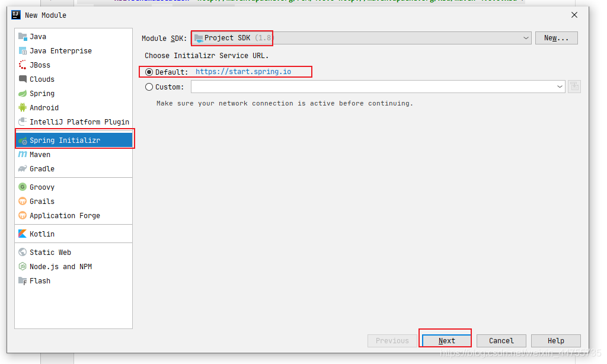Choose Java Enterprise module type
The height and width of the screenshot is (364, 607).
(74, 51)
